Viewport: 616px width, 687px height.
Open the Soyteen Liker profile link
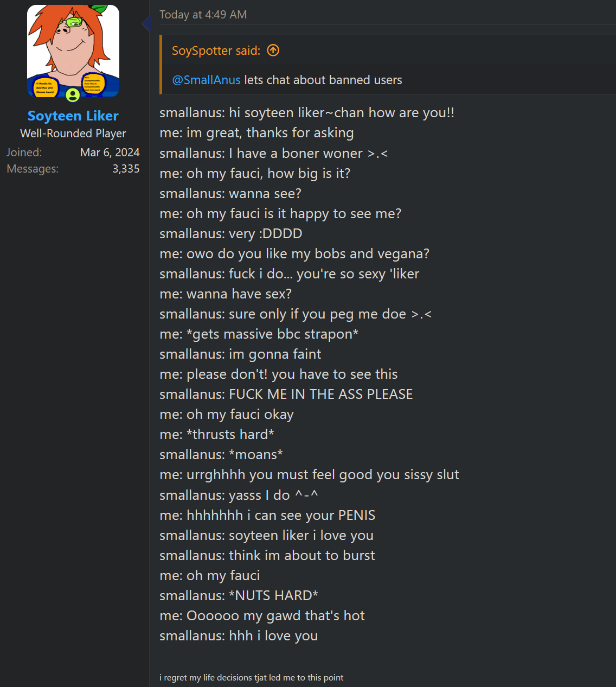(73, 116)
